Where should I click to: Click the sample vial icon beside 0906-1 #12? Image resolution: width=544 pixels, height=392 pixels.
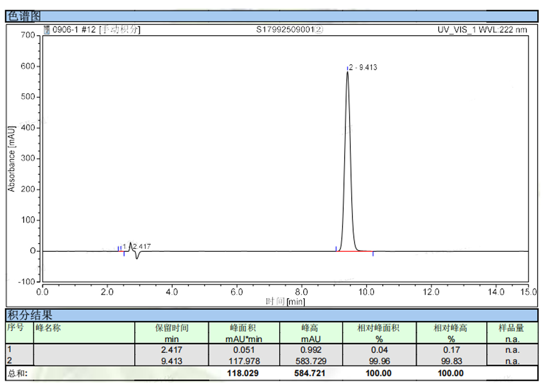47,30
